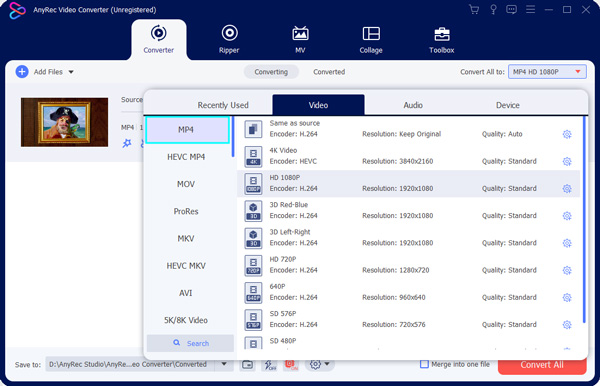
Task: Open the MV tab
Action: (x=300, y=39)
